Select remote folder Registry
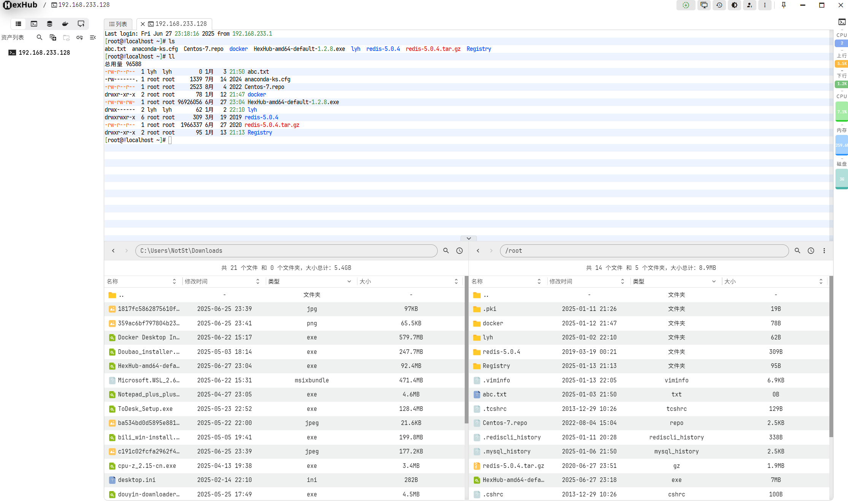Viewport: 848px width, 504px height. [x=649, y=366]
